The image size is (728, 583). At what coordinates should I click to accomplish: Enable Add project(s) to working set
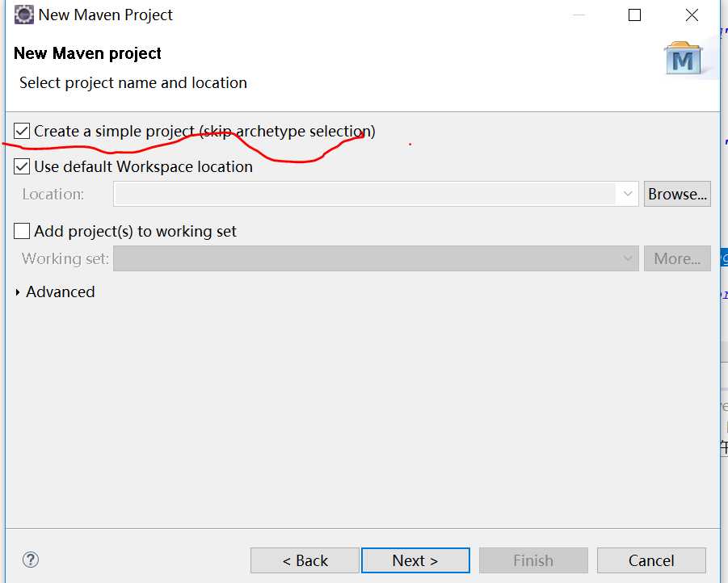[x=22, y=231]
